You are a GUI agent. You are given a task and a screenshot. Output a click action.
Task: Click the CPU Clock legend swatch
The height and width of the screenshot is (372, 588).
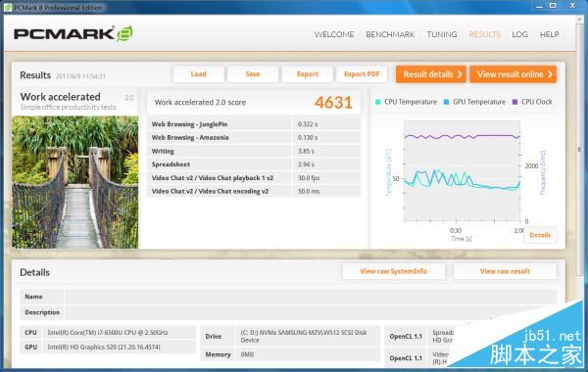tap(514, 102)
